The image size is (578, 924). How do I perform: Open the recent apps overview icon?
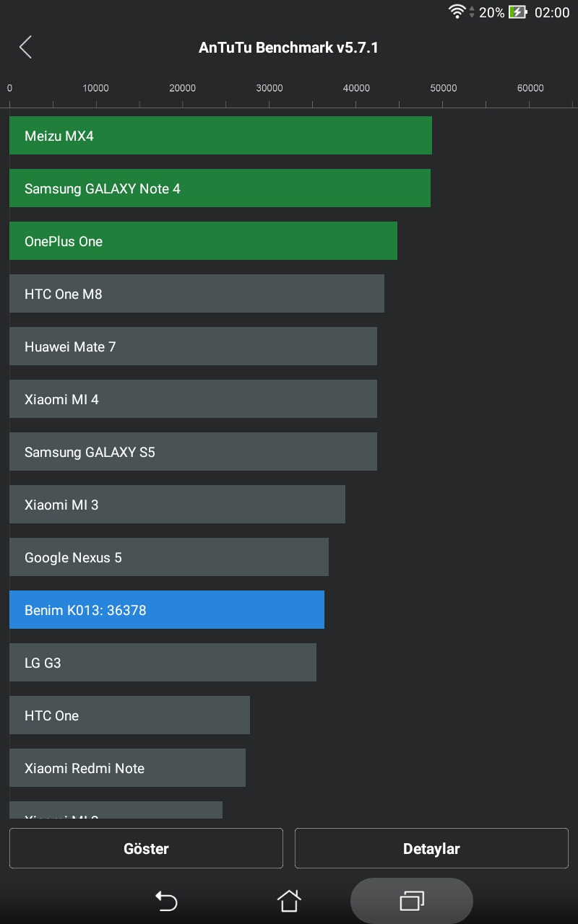[x=412, y=901]
